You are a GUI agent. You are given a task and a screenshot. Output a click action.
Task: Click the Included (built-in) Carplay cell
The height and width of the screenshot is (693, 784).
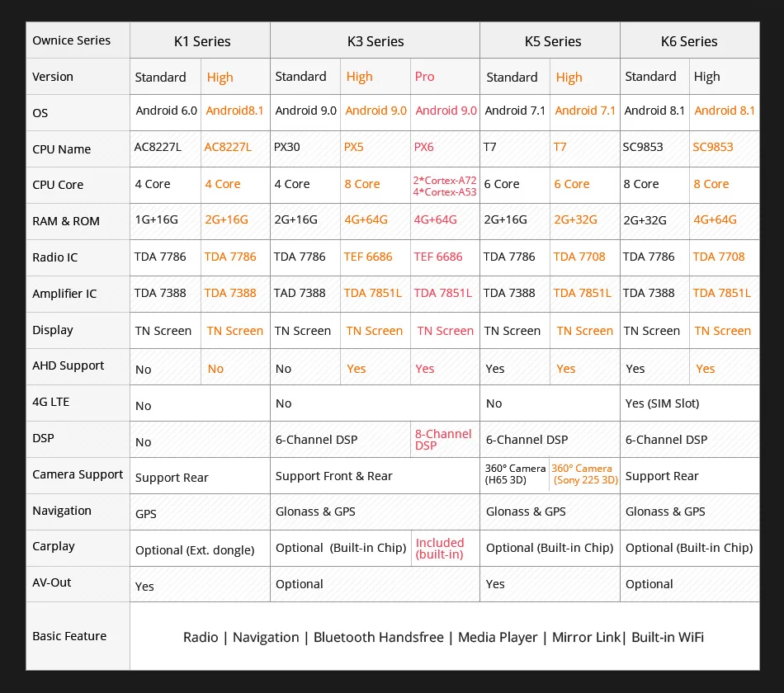pos(445,548)
